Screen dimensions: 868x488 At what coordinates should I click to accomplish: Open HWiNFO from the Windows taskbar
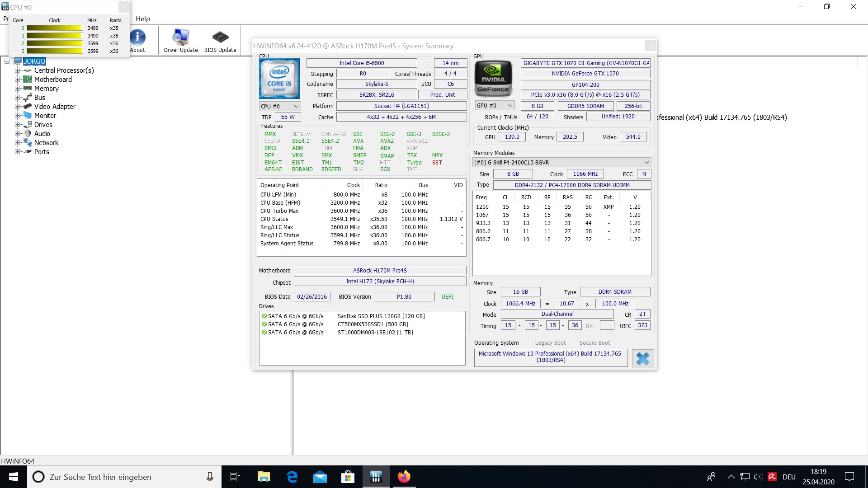[376, 477]
